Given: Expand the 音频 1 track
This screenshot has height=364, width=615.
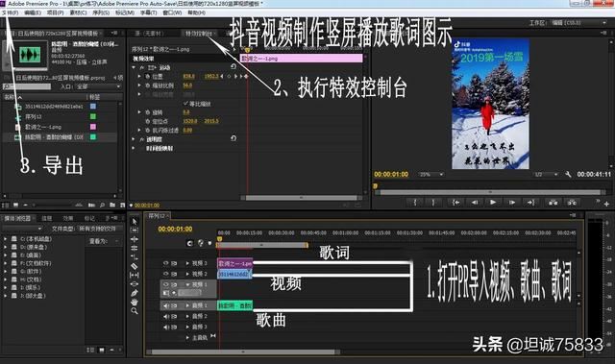Looking at the screenshot, I should (x=187, y=305).
